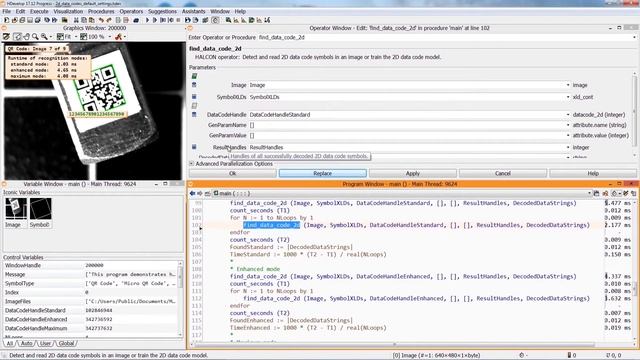
Task: Click the Undo arrow icon
Action: pyautogui.click(x=102, y=20)
